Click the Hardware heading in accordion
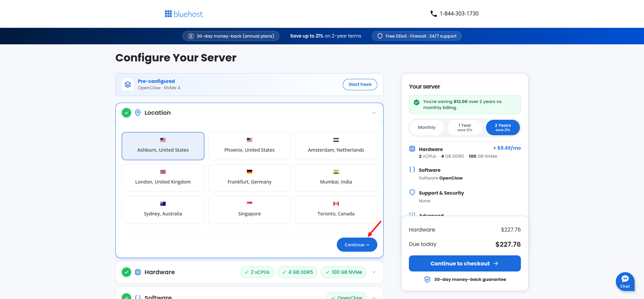Screen dimensions: 644x299 160,272
